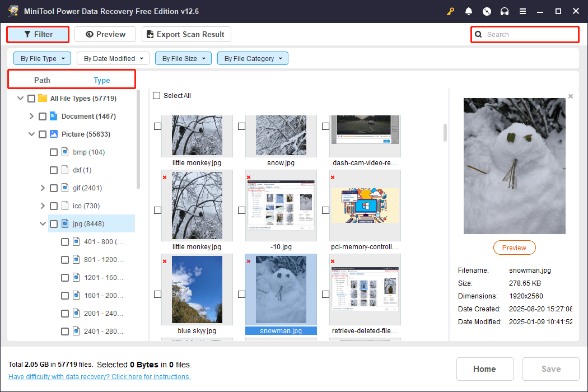
Task: Click the Search input field
Action: [526, 34]
